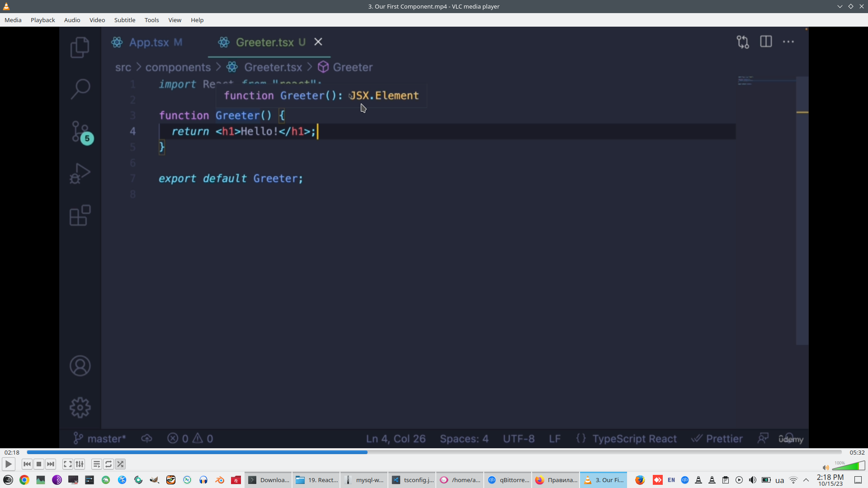Mute audio via speaker icon
This screenshot has width=868, height=488.
[826, 468]
